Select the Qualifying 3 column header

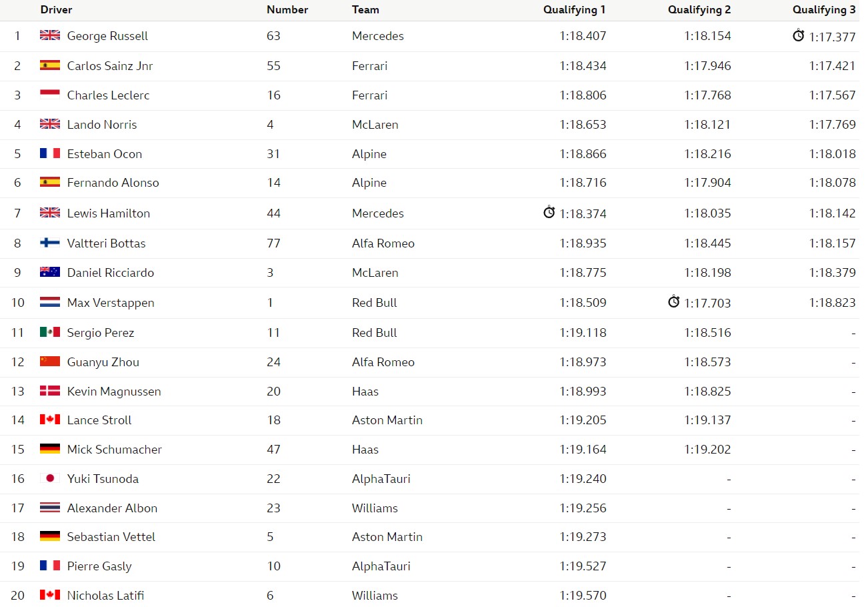tap(824, 10)
